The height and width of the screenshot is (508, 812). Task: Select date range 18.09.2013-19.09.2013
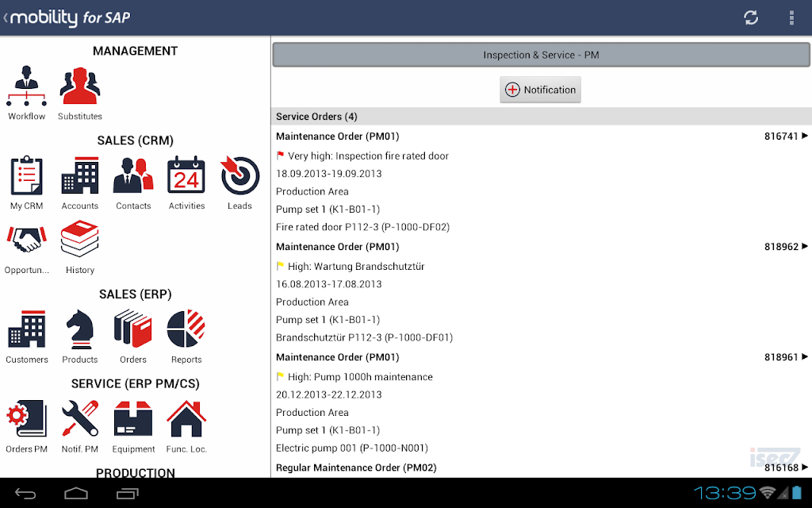pyautogui.click(x=329, y=174)
